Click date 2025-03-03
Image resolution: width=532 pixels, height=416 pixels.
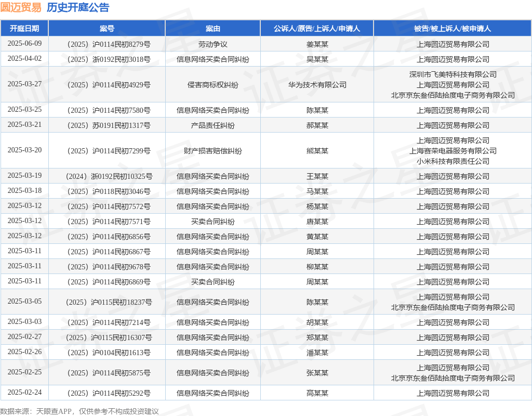[x=24, y=321]
